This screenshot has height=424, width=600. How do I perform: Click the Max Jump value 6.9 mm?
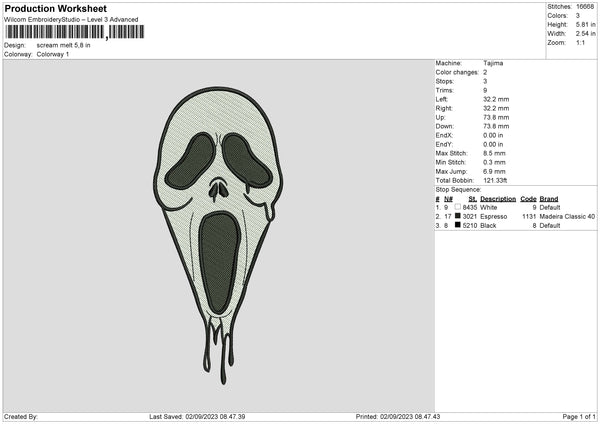pos(494,171)
